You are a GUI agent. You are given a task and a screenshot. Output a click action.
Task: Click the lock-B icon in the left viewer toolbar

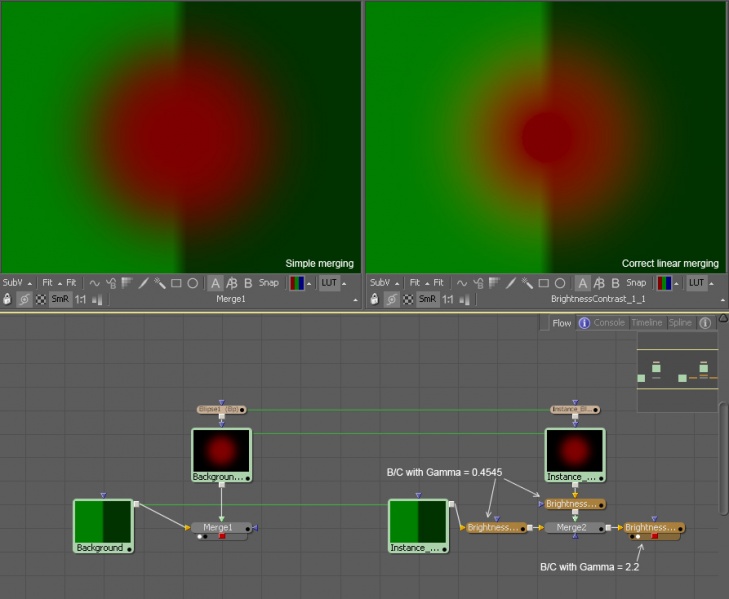(111, 283)
